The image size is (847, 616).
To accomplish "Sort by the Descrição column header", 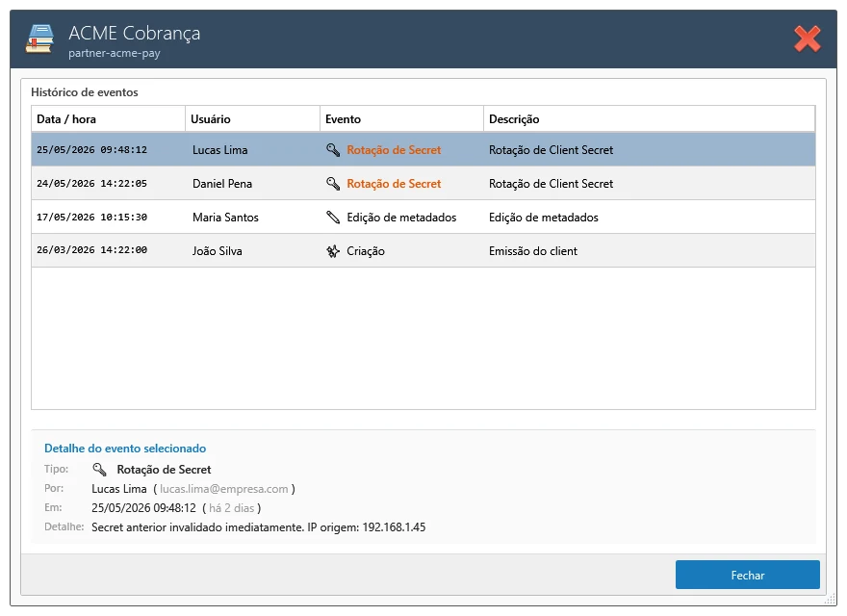I will 649,119.
